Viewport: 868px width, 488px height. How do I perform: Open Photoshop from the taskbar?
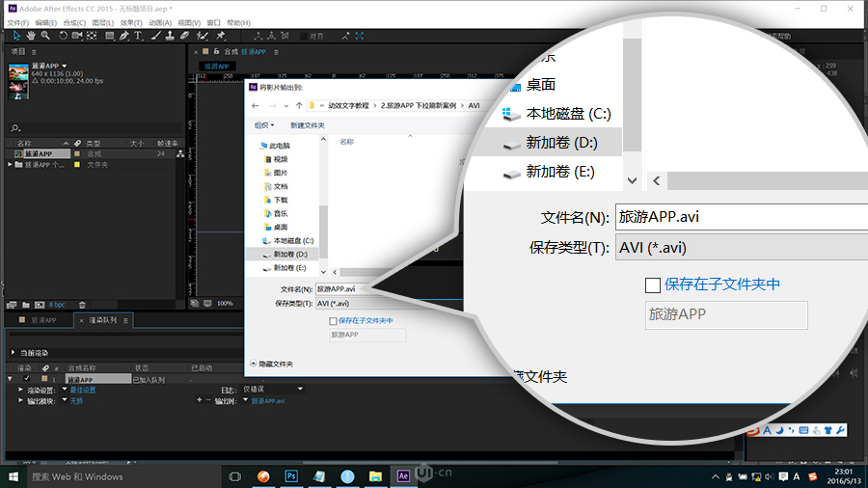[x=291, y=476]
